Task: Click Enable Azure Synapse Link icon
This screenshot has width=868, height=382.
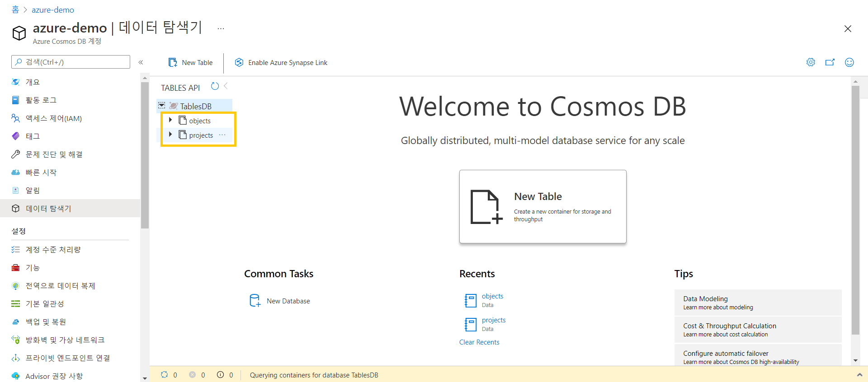Action: click(x=239, y=62)
